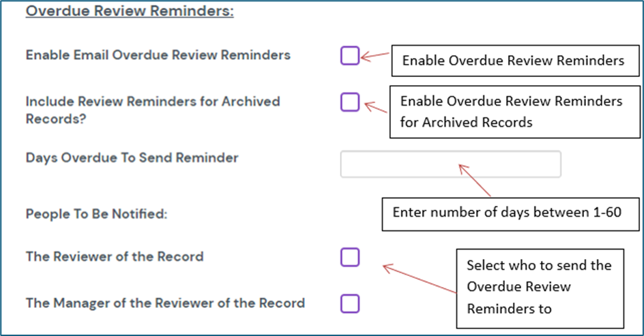Click the Enable Email Overdue Review Reminders label
The image size is (644, 336).
coord(158,55)
